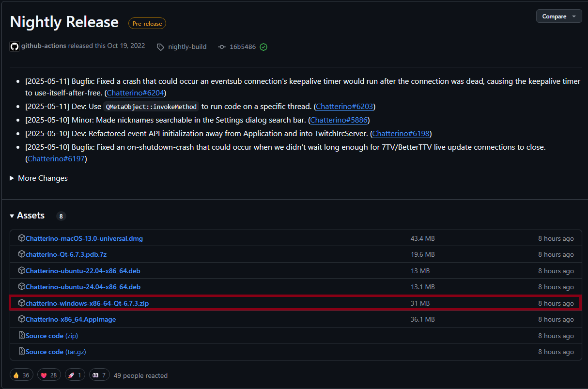Viewport: 588px width, 389px height.
Task: Download Chatterino-ubuntu-22.04-x86_64.deb
Action: 83,271
